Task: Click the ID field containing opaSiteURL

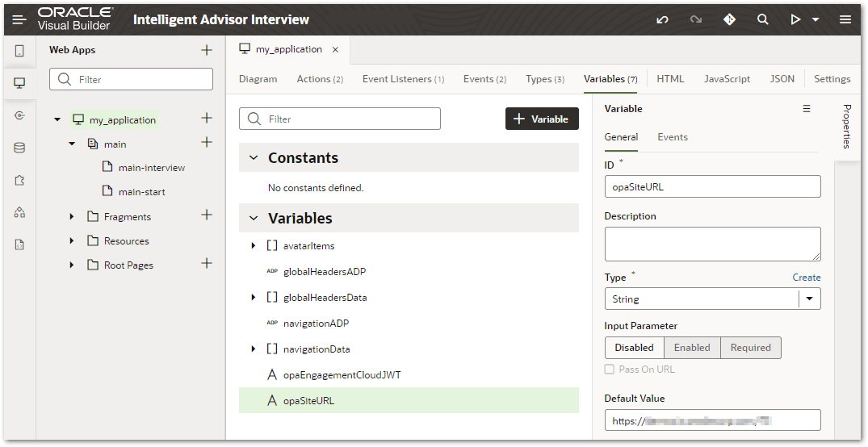Action: coord(712,186)
